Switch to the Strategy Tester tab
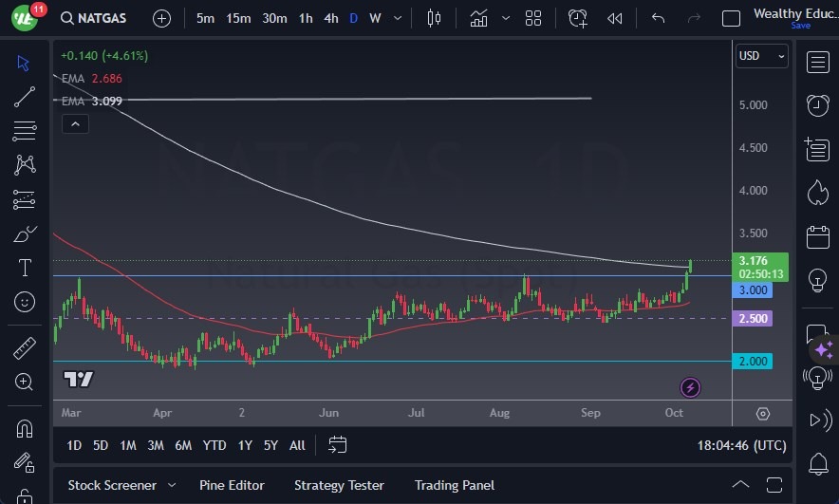The height and width of the screenshot is (504, 839). click(339, 485)
